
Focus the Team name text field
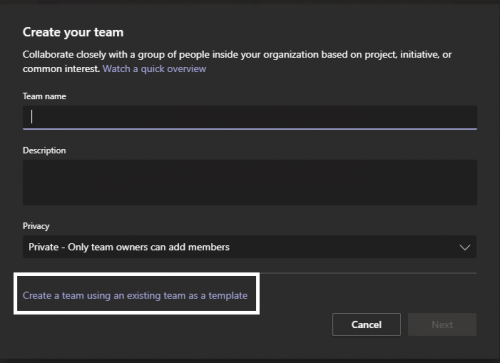pos(250,117)
